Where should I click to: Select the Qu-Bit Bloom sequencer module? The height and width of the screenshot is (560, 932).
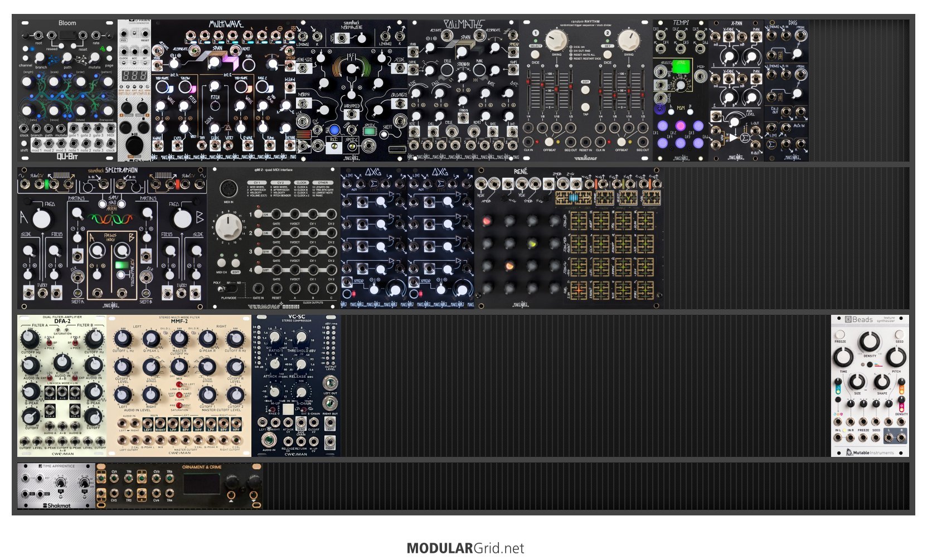pos(67,91)
